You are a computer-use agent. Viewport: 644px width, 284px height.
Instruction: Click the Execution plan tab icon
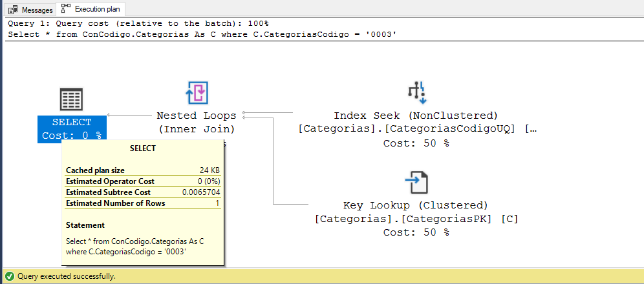66,8
